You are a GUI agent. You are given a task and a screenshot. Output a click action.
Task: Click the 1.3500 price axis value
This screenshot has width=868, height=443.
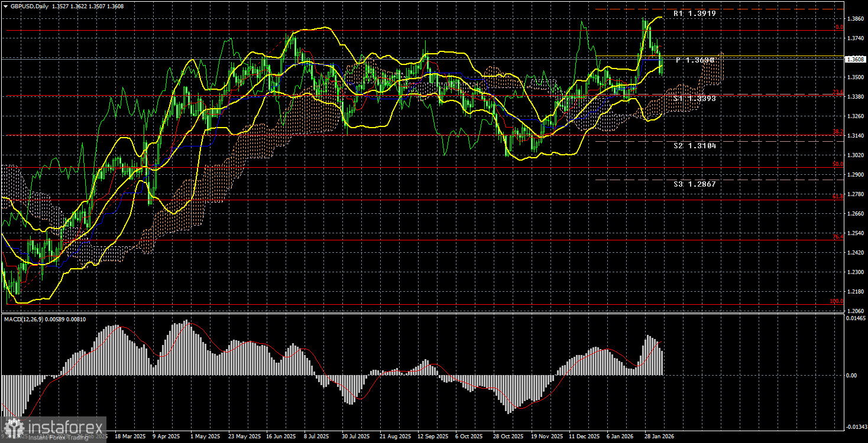tap(855, 77)
